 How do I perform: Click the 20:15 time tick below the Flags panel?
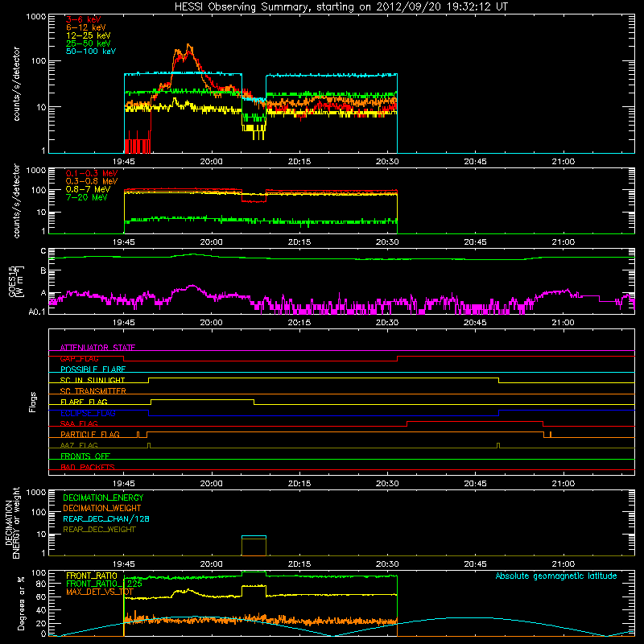(x=299, y=484)
